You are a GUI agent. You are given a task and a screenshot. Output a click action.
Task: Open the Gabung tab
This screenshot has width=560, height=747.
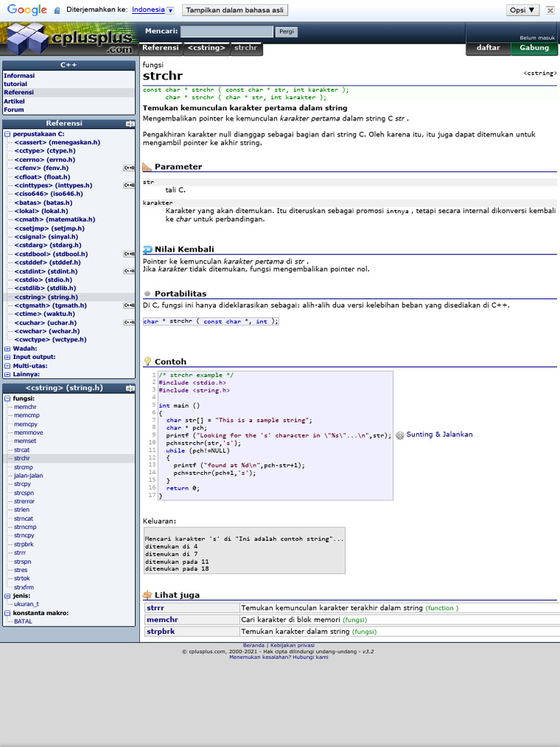(x=534, y=48)
